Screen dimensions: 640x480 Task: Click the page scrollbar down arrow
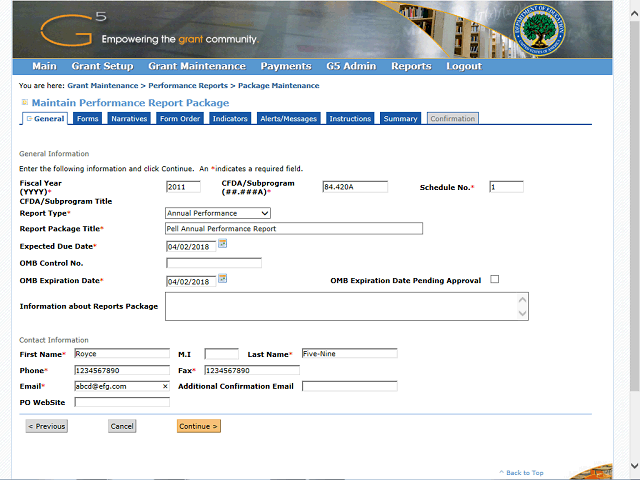click(634, 466)
